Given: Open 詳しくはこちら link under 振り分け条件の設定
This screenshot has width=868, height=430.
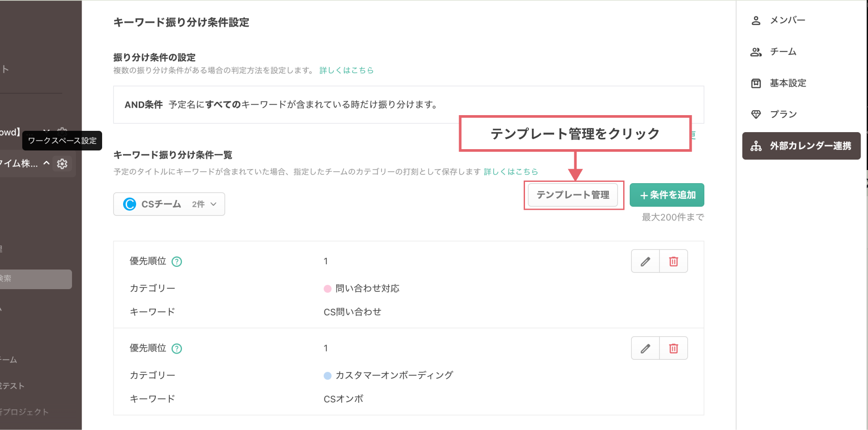Looking at the screenshot, I should (x=346, y=70).
